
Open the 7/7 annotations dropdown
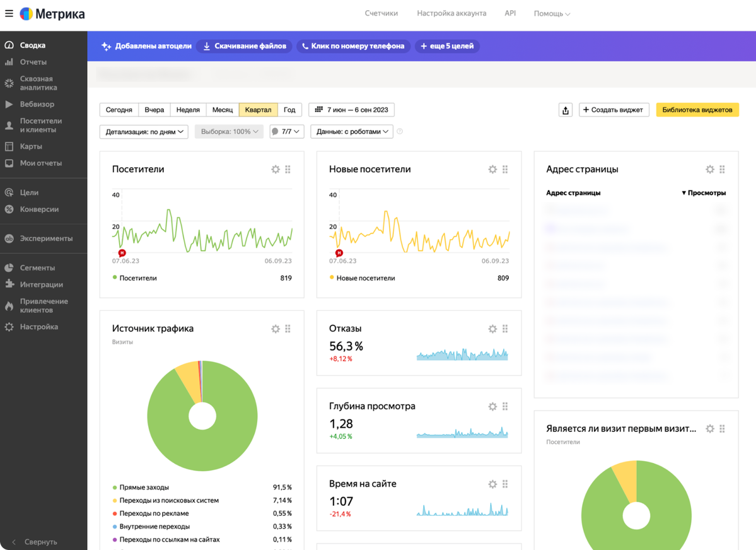(286, 131)
